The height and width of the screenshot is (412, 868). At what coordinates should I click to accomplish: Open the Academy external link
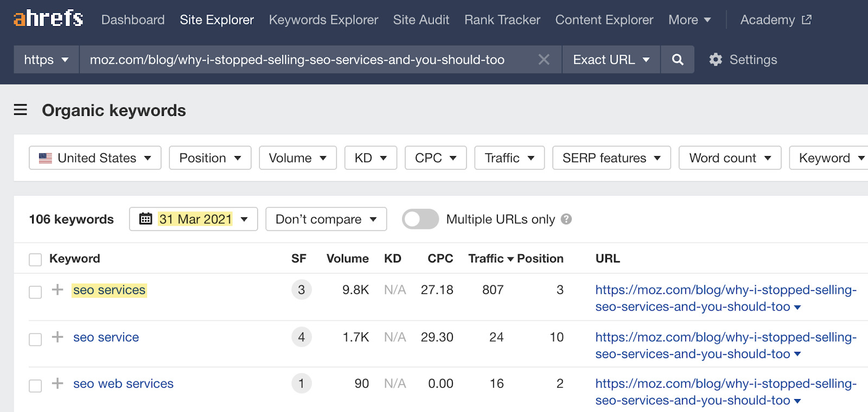(775, 20)
